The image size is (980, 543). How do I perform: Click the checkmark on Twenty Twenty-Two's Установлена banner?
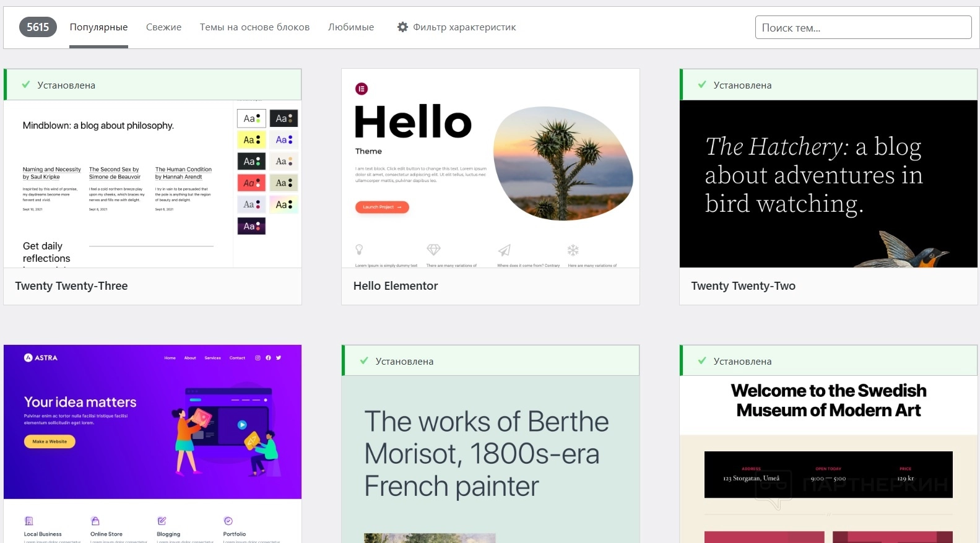pyautogui.click(x=702, y=85)
